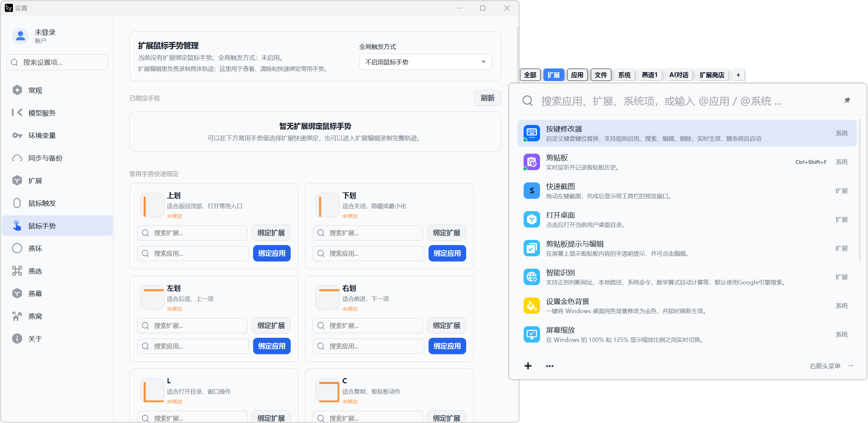This screenshot has height=423, width=868.
Task: Click 绑定应用 for the 下划 gesture
Action: 447,253
